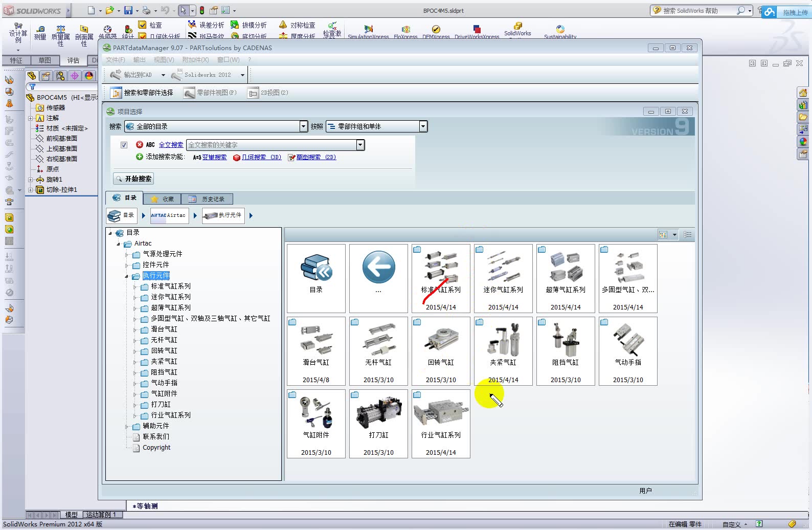812x530 pixels.
Task: Open the 窗口(W) menu
Action: click(228, 60)
